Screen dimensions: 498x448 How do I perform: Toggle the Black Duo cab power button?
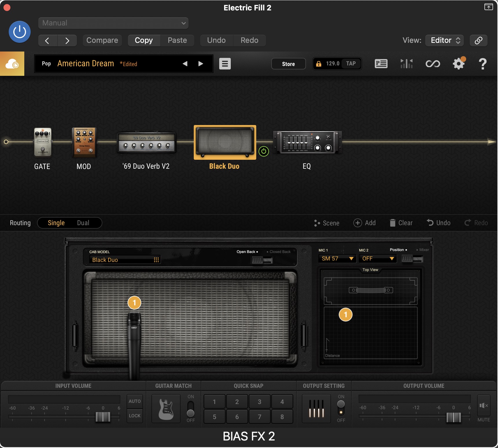(264, 151)
